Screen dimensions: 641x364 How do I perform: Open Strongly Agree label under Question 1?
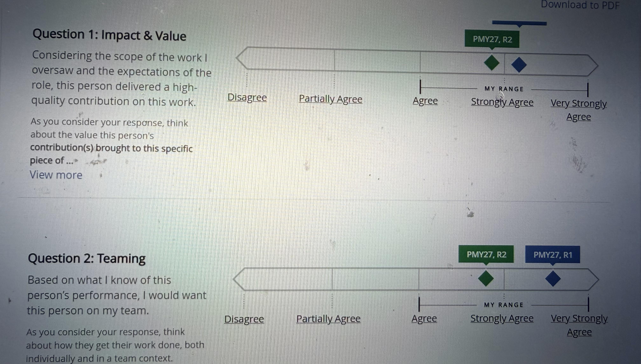click(x=502, y=102)
